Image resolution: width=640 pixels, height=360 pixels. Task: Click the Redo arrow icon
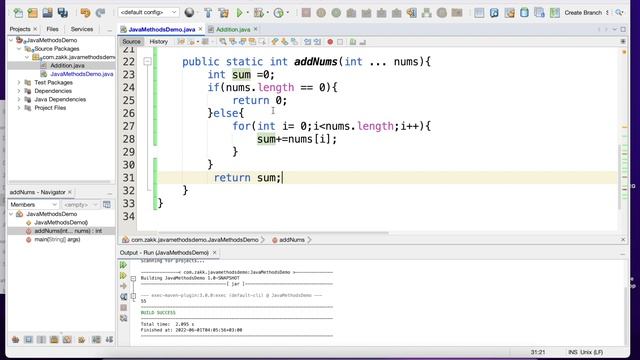[100, 13]
